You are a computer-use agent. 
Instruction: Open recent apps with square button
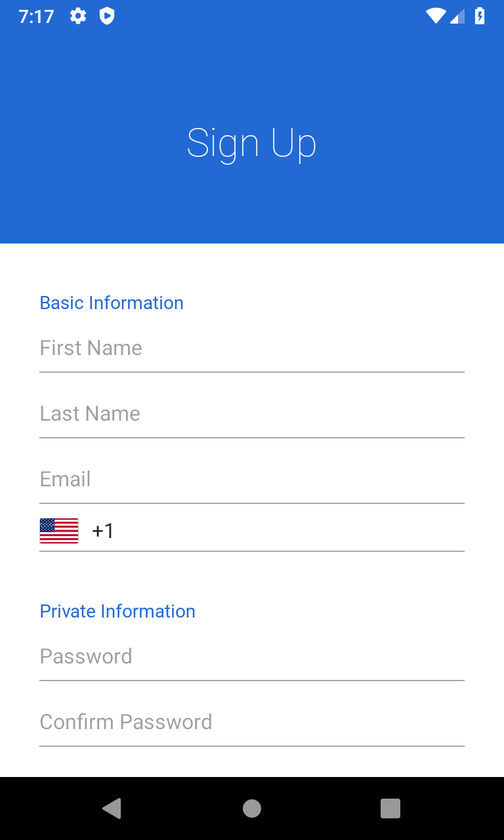coord(390,808)
